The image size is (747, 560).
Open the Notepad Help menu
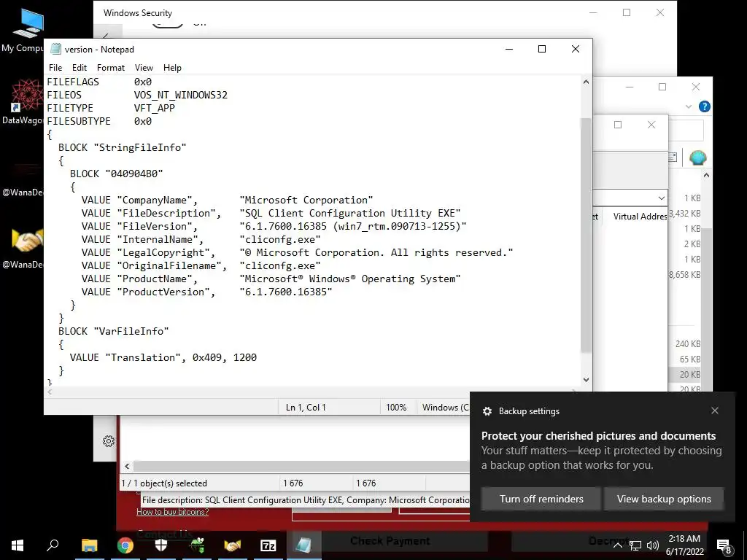172,68
